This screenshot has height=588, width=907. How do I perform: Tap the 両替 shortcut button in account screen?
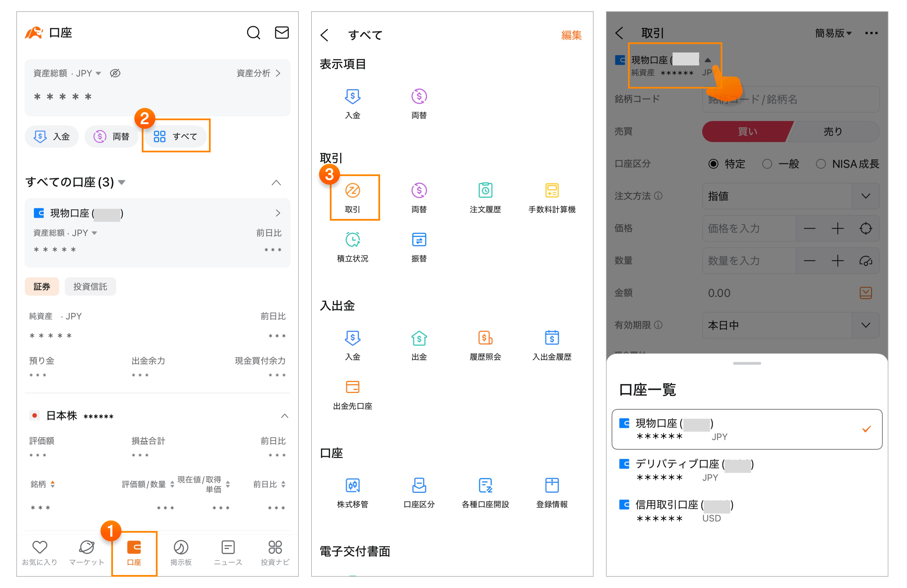[x=112, y=136]
